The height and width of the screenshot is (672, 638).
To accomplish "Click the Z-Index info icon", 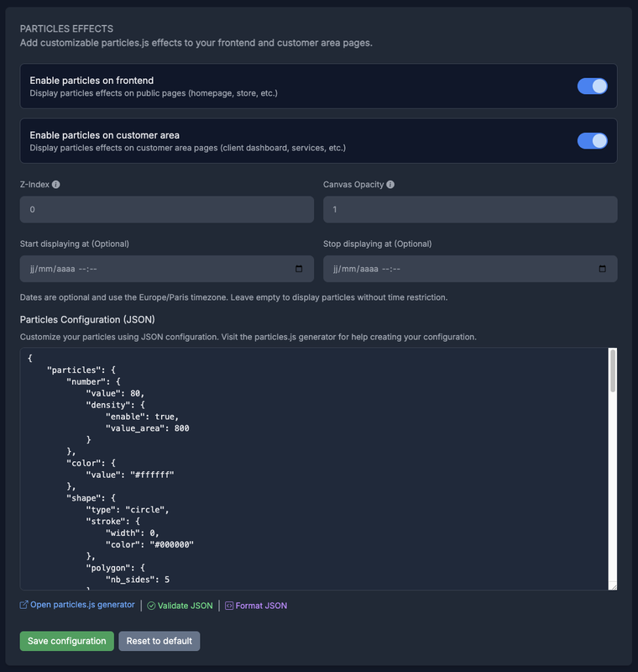I will 56,185.
